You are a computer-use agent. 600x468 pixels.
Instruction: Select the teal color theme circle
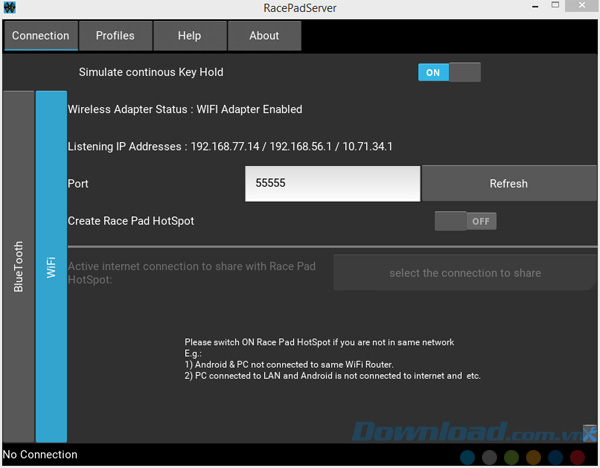[468, 457]
